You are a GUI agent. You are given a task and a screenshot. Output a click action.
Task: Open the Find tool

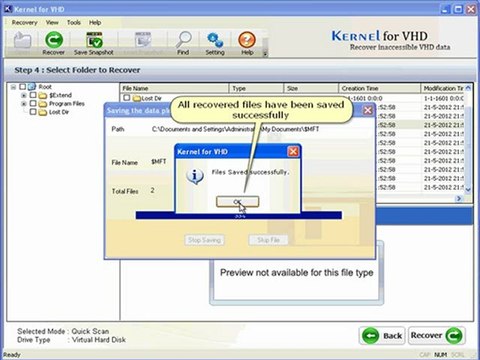(x=183, y=43)
